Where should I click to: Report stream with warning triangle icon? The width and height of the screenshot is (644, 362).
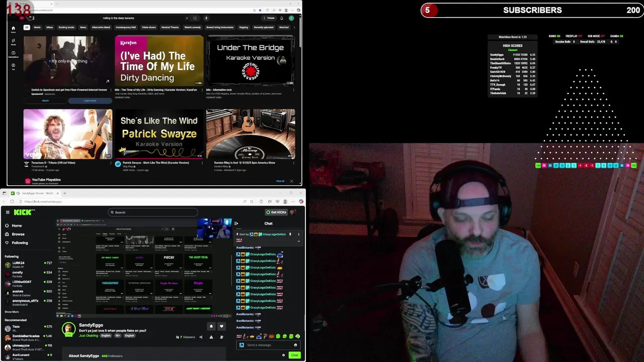pos(211,337)
